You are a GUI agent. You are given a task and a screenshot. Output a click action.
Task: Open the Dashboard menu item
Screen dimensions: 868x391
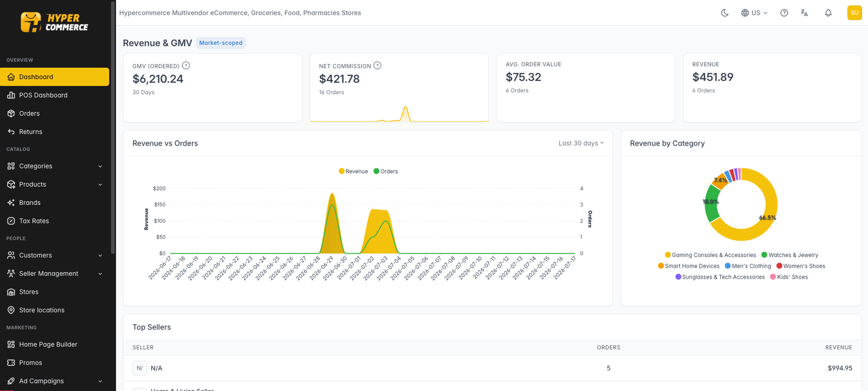click(x=54, y=77)
